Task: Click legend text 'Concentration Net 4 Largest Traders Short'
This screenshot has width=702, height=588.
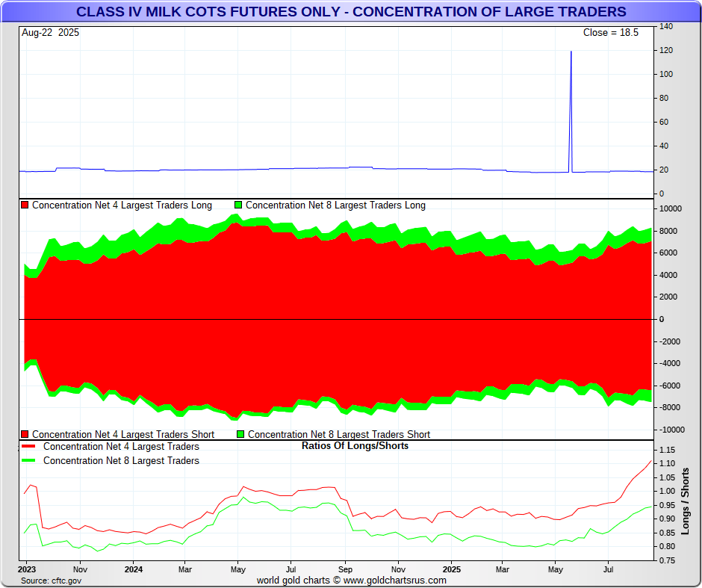Action: 123,434
